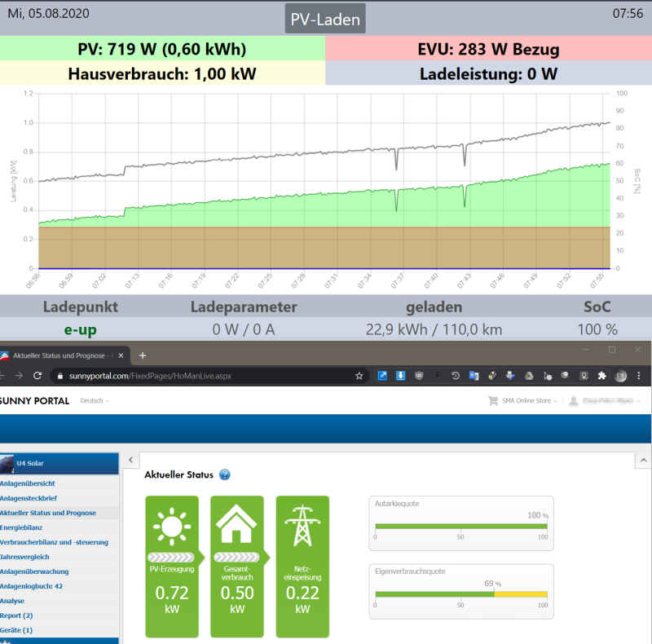Open the Google Translate extension
The image size is (652, 644).
point(474,376)
